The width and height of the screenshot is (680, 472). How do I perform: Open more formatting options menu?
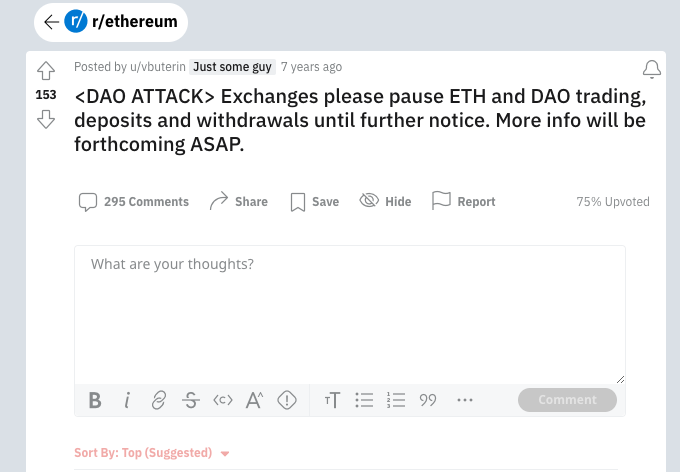tap(464, 400)
